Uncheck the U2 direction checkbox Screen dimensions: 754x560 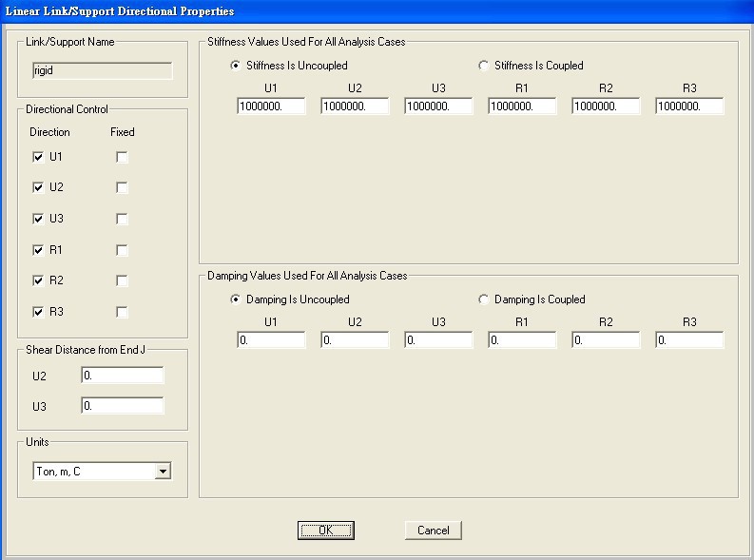[38, 187]
